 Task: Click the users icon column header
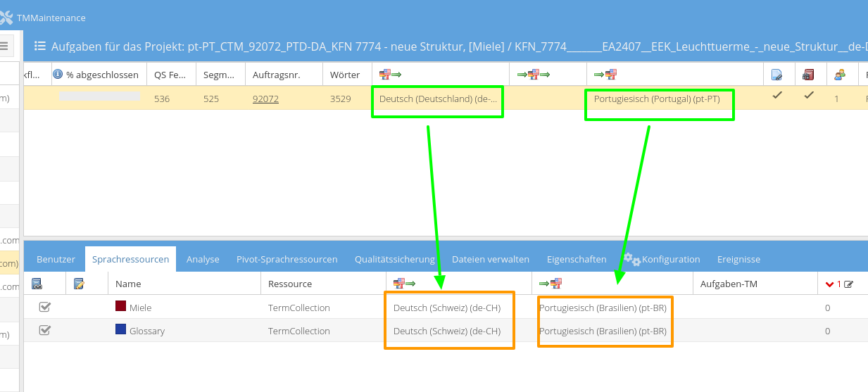[x=840, y=74]
